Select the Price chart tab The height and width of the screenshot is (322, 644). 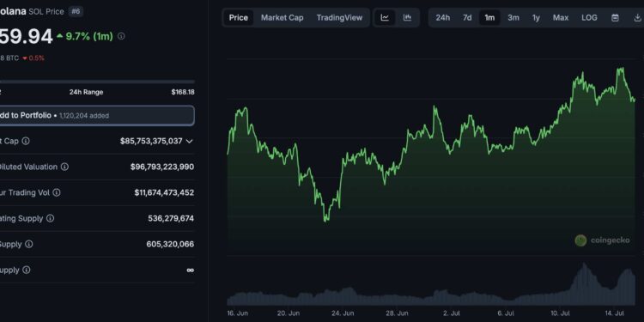coord(238,18)
